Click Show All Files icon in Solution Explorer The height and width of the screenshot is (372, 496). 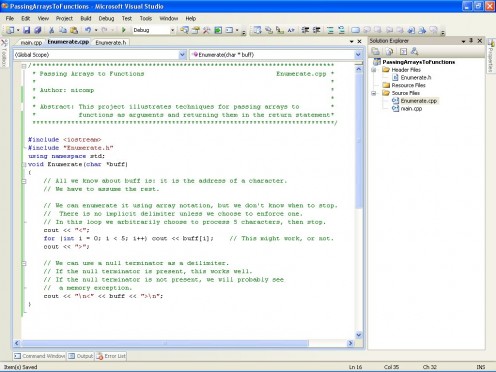389,51
